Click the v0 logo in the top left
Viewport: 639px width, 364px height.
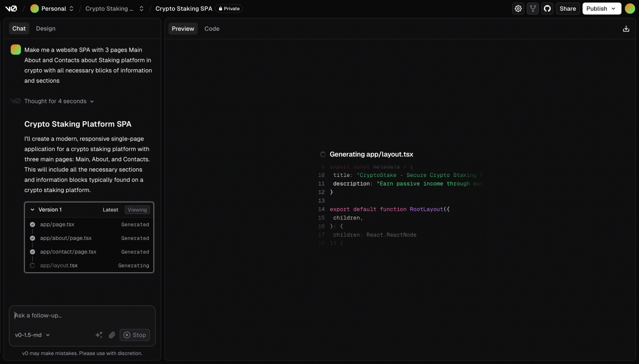(11, 8)
